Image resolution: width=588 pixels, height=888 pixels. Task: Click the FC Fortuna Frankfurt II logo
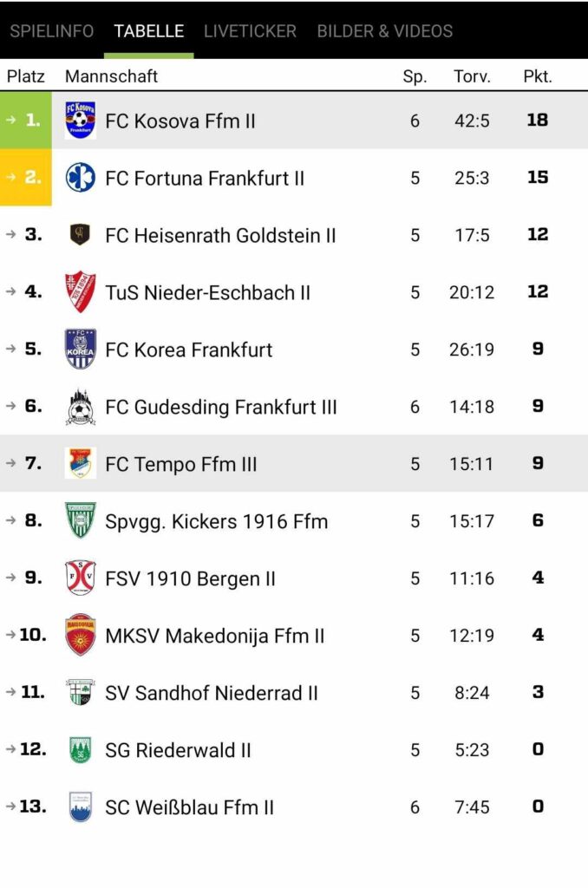pyautogui.click(x=80, y=177)
